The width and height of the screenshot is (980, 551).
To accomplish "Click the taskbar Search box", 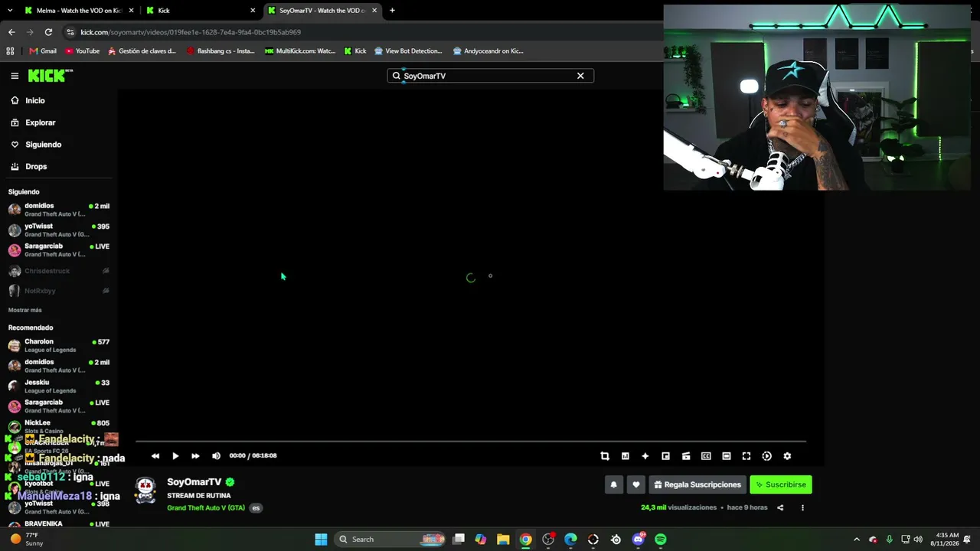I will tap(391, 540).
